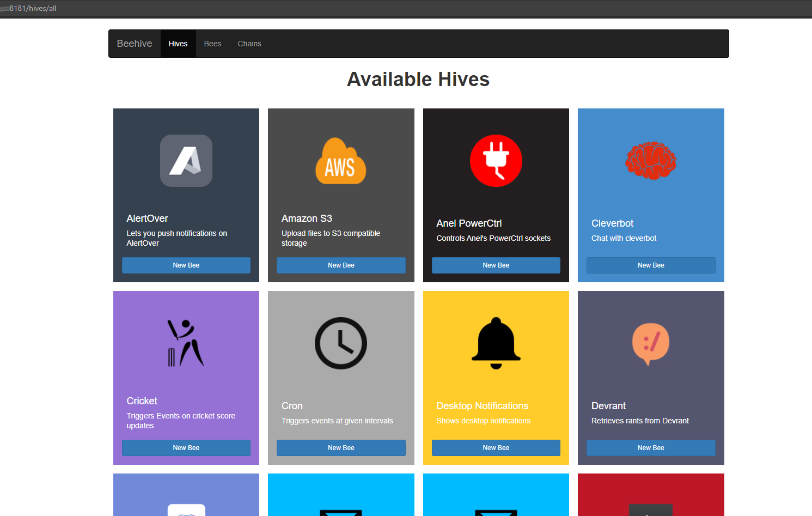Click the Desktop Notifications bell icon

click(x=496, y=343)
